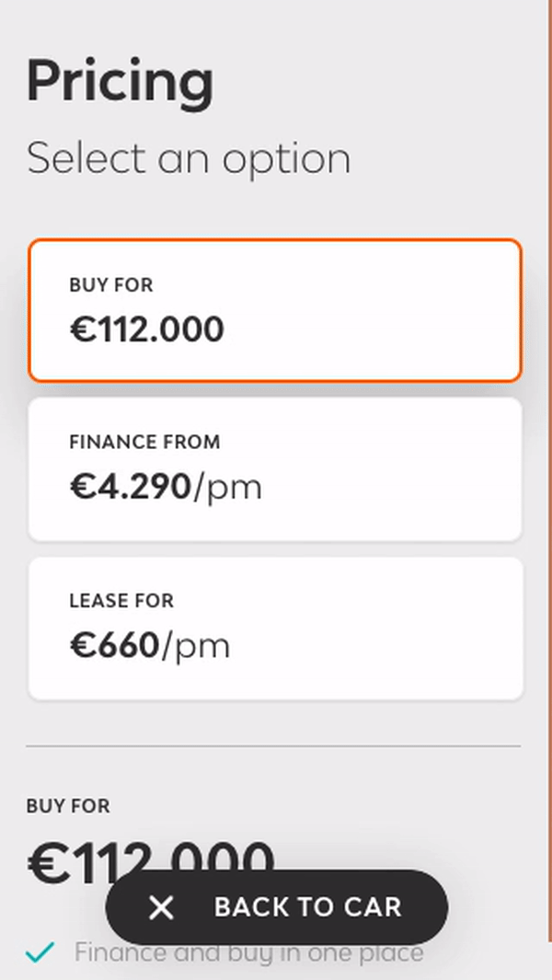
Task: Click the €4.290 monthly finance price
Action: pos(131,487)
